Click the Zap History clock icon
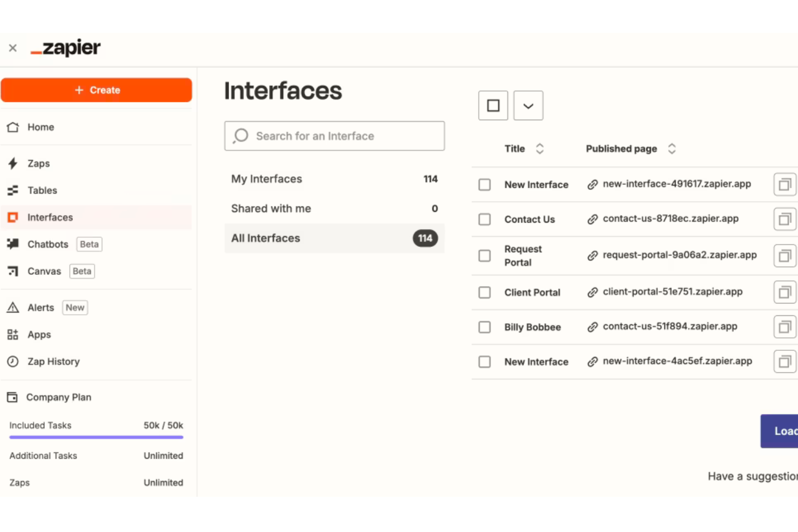798x532 pixels. (13, 362)
